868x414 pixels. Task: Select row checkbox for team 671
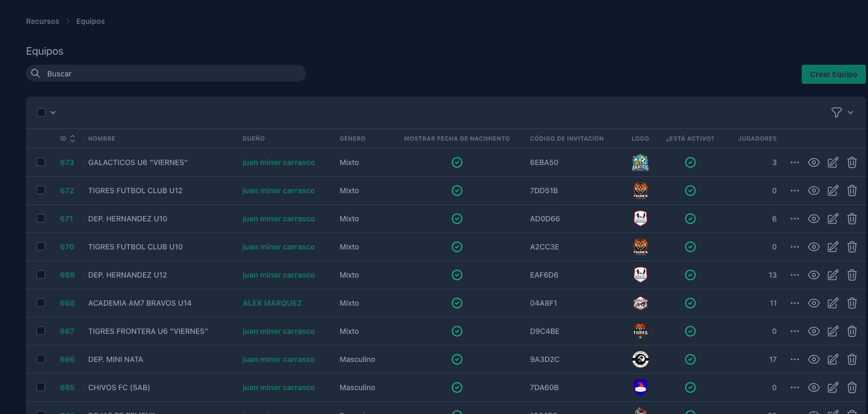click(x=41, y=218)
